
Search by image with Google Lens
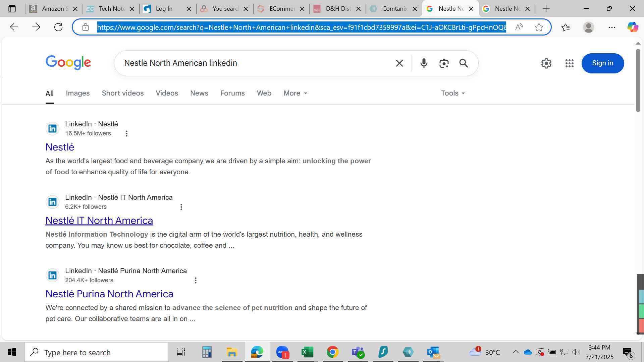tap(444, 63)
